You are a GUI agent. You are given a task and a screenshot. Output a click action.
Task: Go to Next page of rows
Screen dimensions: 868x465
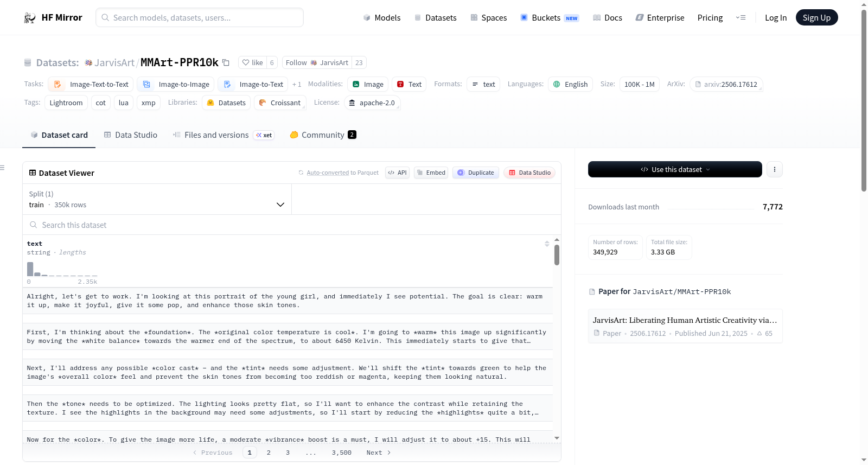(x=379, y=453)
